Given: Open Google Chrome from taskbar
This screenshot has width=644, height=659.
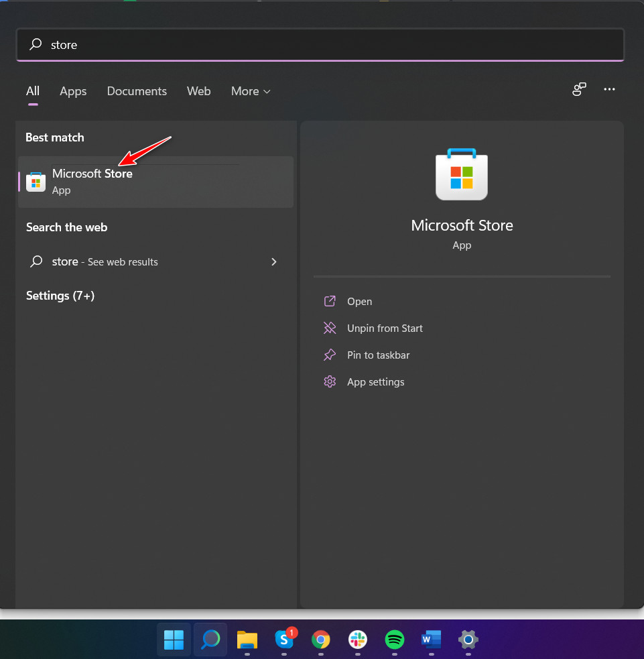Looking at the screenshot, I should (321, 640).
